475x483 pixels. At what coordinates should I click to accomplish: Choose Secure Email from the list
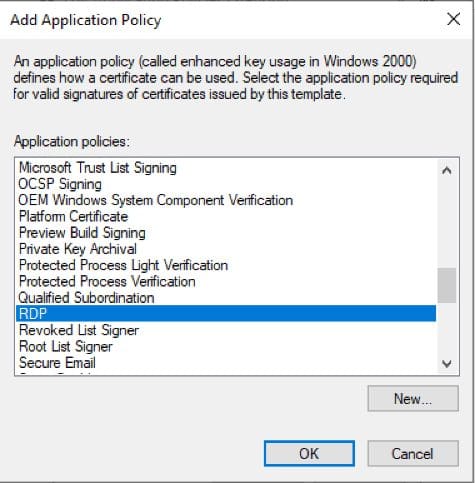[x=226, y=363]
